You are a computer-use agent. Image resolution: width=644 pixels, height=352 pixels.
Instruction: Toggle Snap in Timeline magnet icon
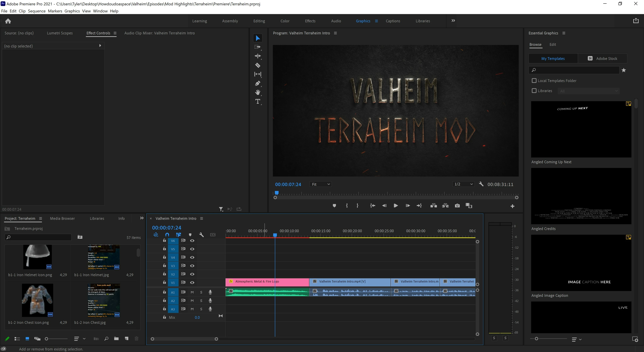pyautogui.click(x=167, y=235)
